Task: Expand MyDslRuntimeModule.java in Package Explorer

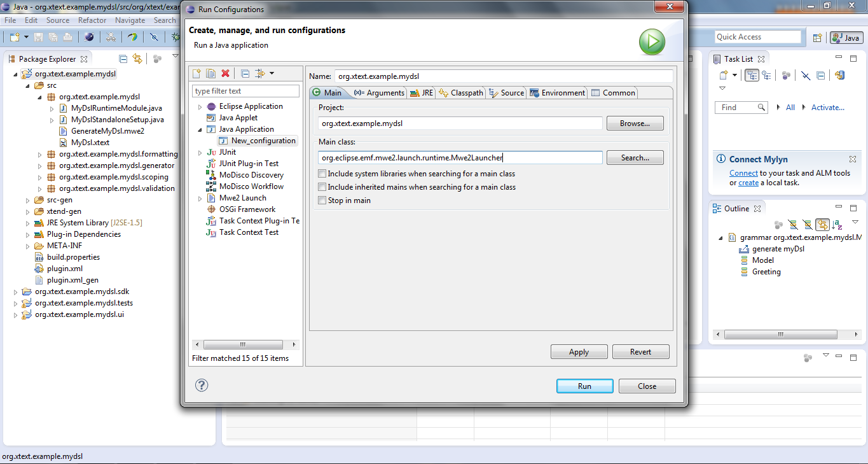Action: click(52, 108)
